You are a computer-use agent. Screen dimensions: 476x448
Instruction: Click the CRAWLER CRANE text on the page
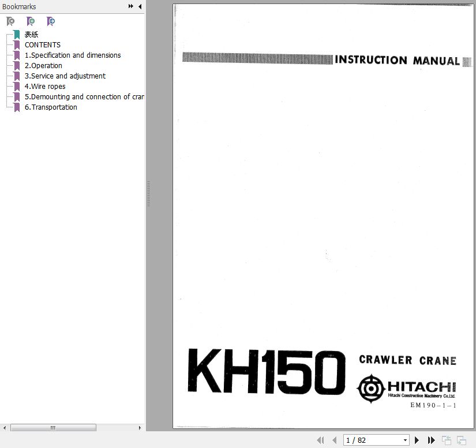407,360
